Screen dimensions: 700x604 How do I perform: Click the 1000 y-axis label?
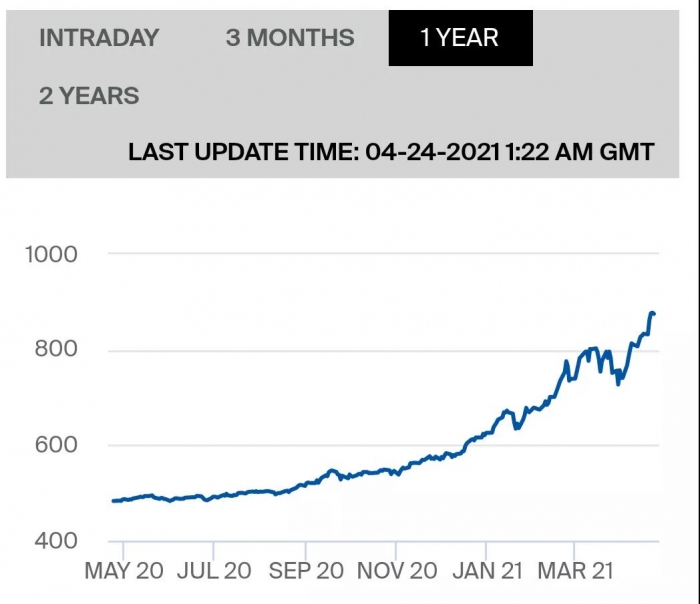[51, 254]
